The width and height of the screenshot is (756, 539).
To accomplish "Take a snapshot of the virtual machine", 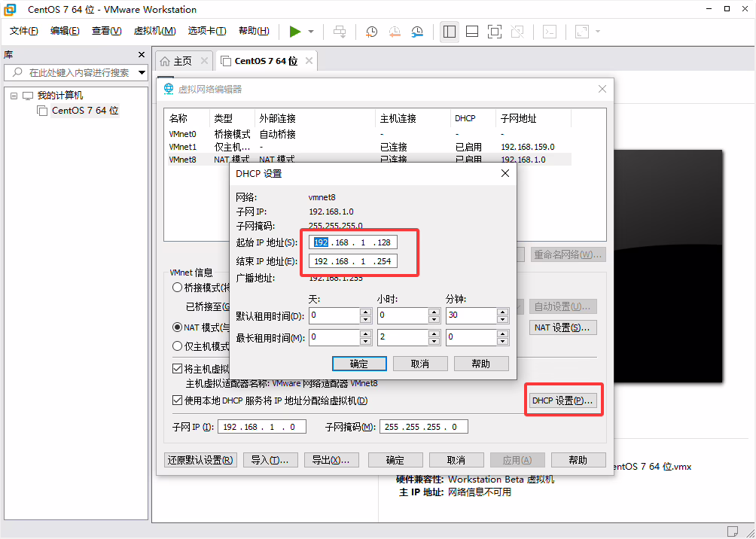I will coord(370,32).
